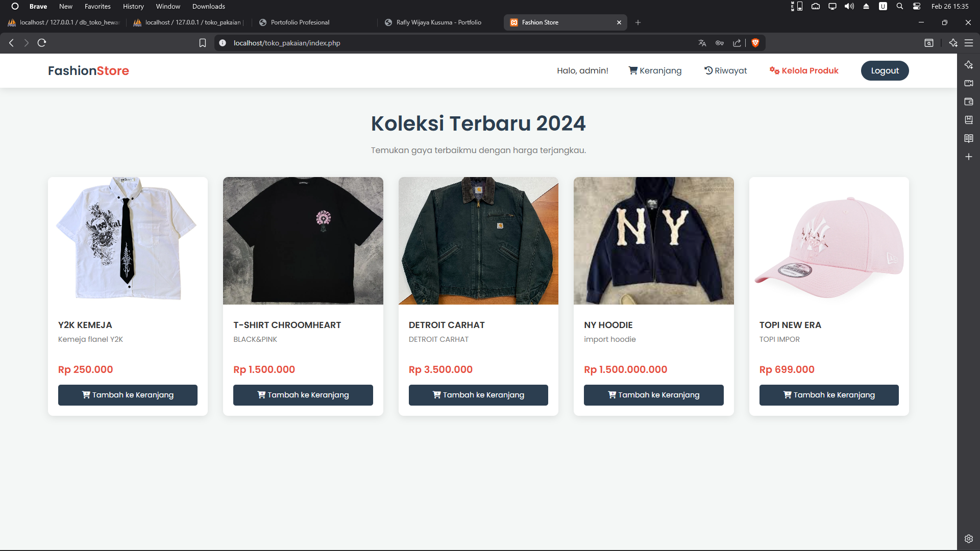The width and height of the screenshot is (980, 551).
Task: Open Brave Wallet in sidebar
Action: [969, 102]
